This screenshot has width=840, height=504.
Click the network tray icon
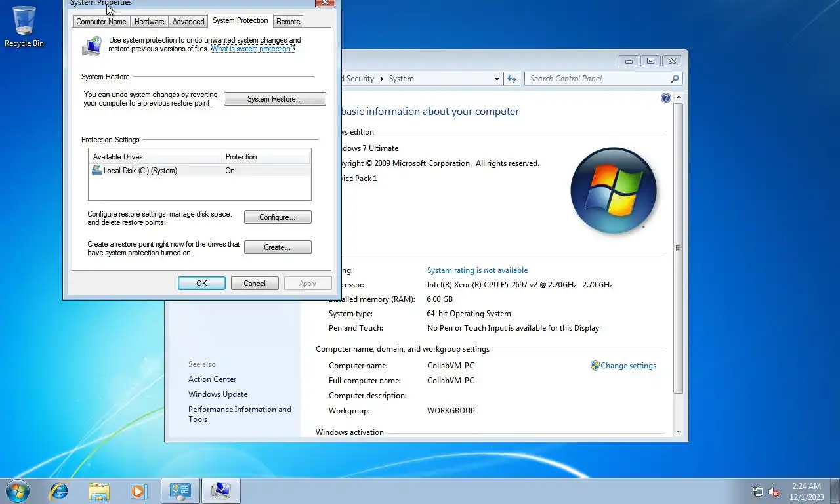click(x=758, y=492)
